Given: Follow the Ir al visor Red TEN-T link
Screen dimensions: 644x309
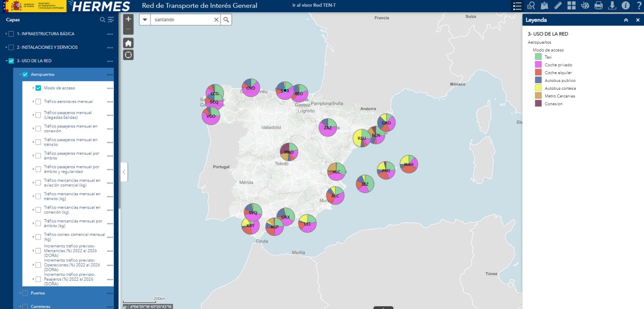Looking at the screenshot, I should (x=314, y=6).
